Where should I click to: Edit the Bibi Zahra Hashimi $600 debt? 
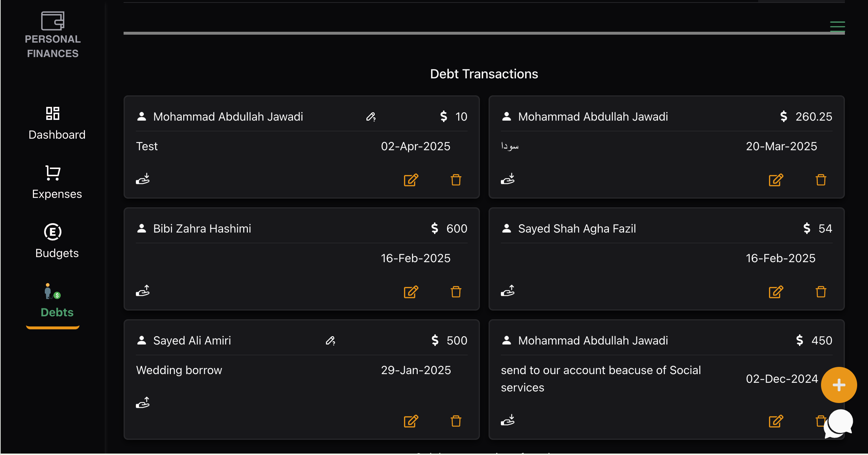tap(410, 292)
